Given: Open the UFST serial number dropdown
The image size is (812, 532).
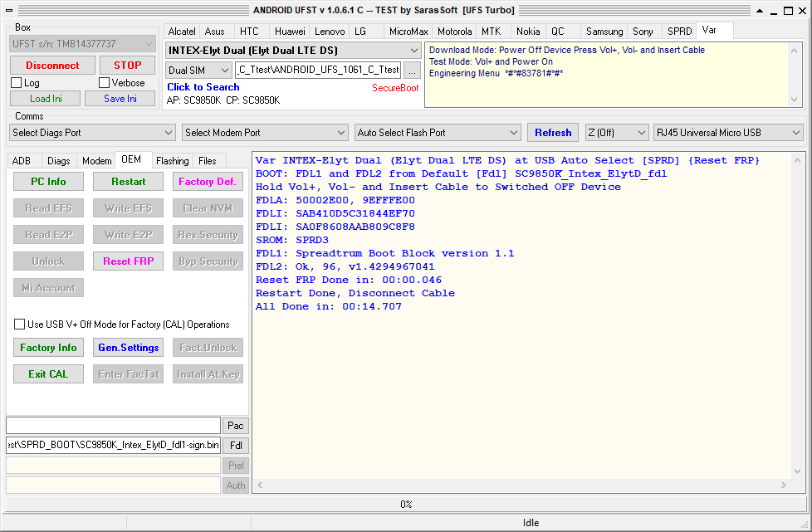Looking at the screenshot, I should (x=82, y=44).
